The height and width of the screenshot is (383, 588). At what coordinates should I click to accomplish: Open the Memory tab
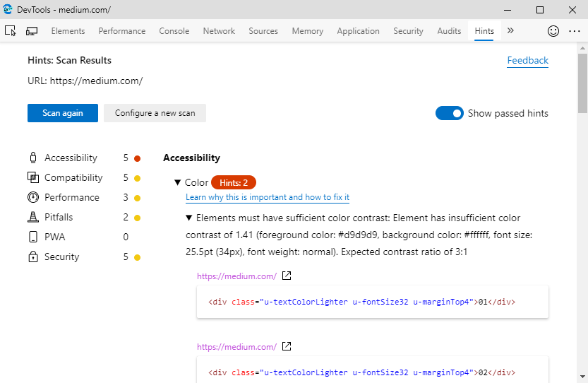[308, 31]
